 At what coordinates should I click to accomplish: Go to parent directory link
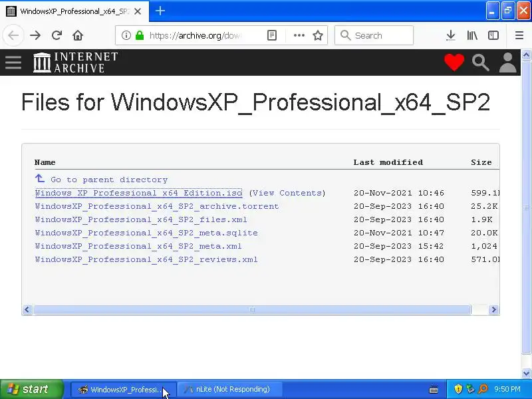pos(109,180)
